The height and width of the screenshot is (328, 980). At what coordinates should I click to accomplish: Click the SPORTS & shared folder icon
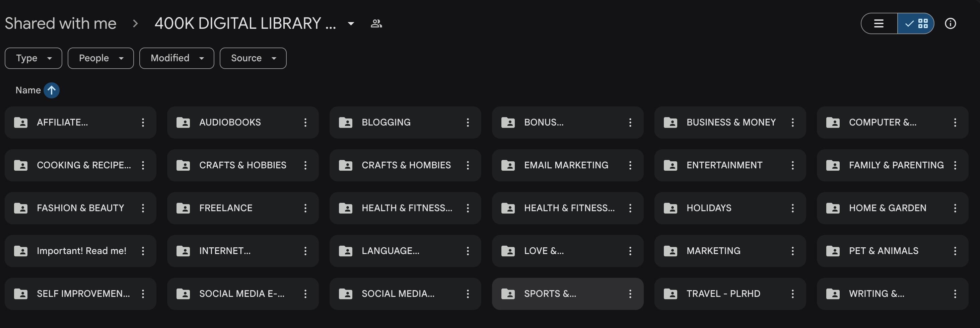(508, 294)
